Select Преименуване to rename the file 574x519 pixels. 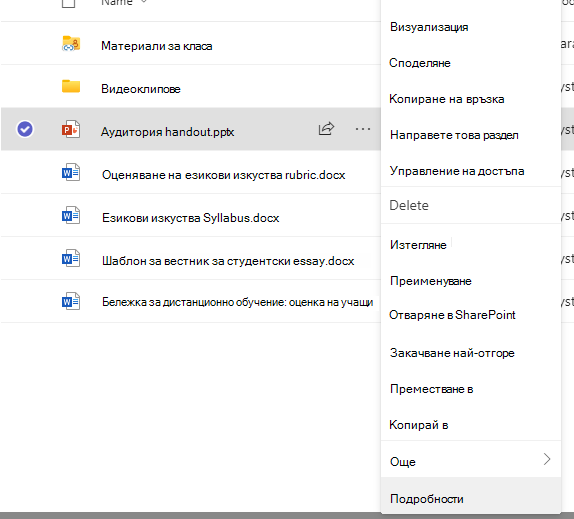point(431,281)
